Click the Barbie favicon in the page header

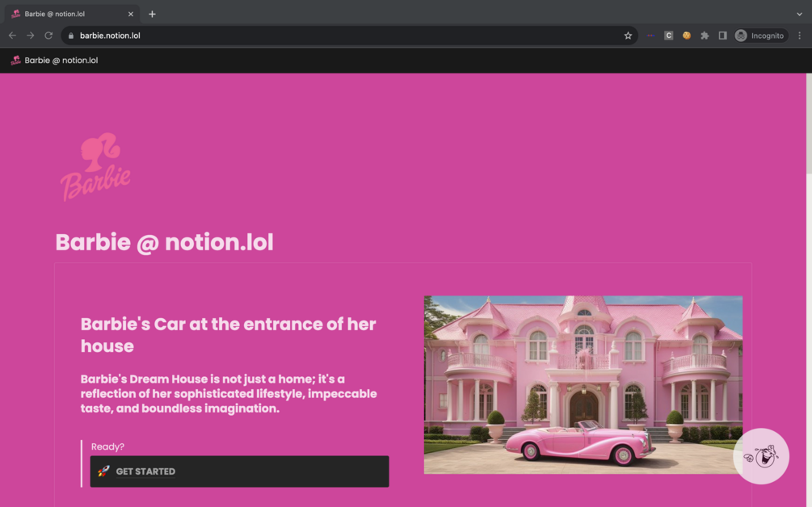[x=15, y=60]
